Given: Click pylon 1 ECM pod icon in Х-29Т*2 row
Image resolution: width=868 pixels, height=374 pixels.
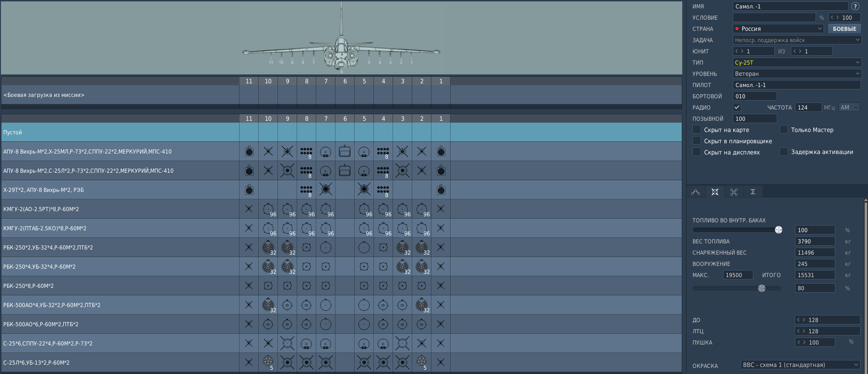Looking at the screenshot, I should (441, 190).
